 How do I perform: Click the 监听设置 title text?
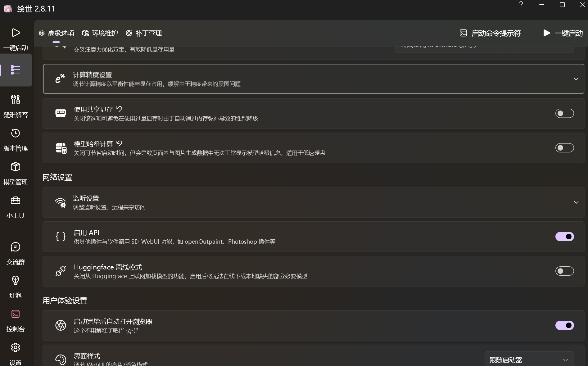[x=86, y=198]
